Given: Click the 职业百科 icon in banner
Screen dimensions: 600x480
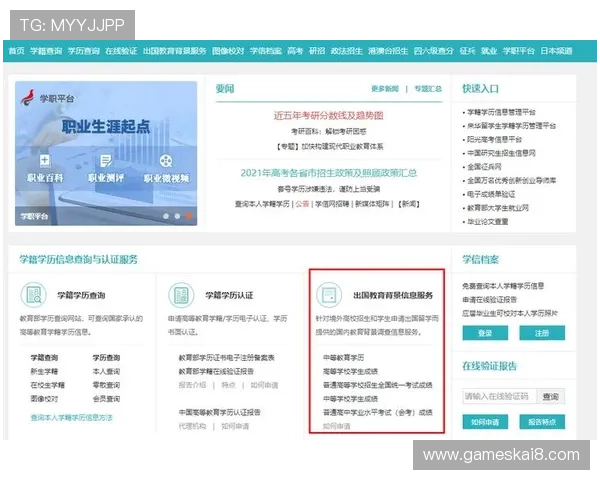Looking at the screenshot, I should pyautogui.click(x=45, y=160).
